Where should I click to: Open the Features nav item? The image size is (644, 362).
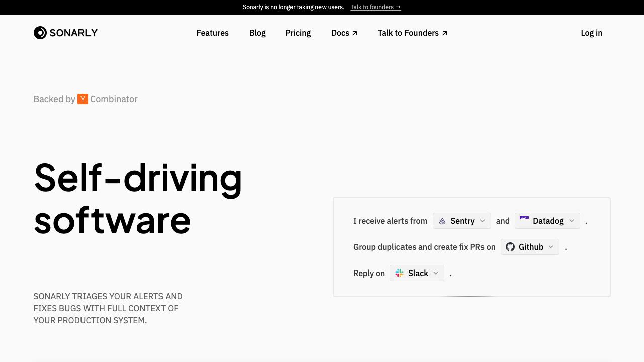point(213,33)
